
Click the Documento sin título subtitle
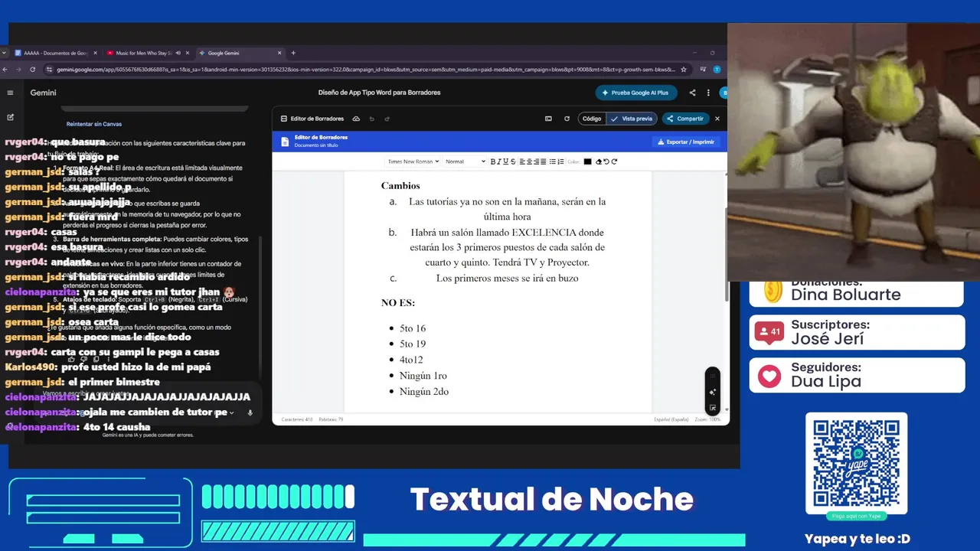click(316, 145)
